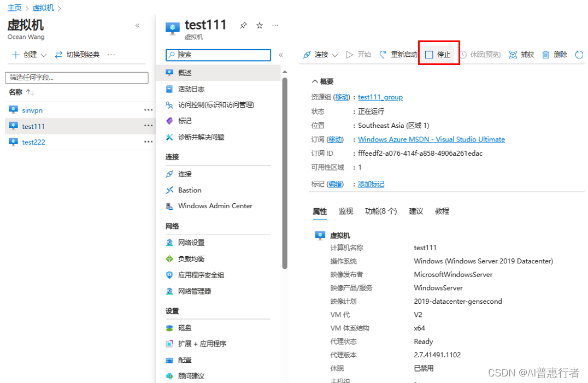Viewport: 588px width, 383px height.
Task: Click the Stop (停止) VM button
Action: point(438,55)
